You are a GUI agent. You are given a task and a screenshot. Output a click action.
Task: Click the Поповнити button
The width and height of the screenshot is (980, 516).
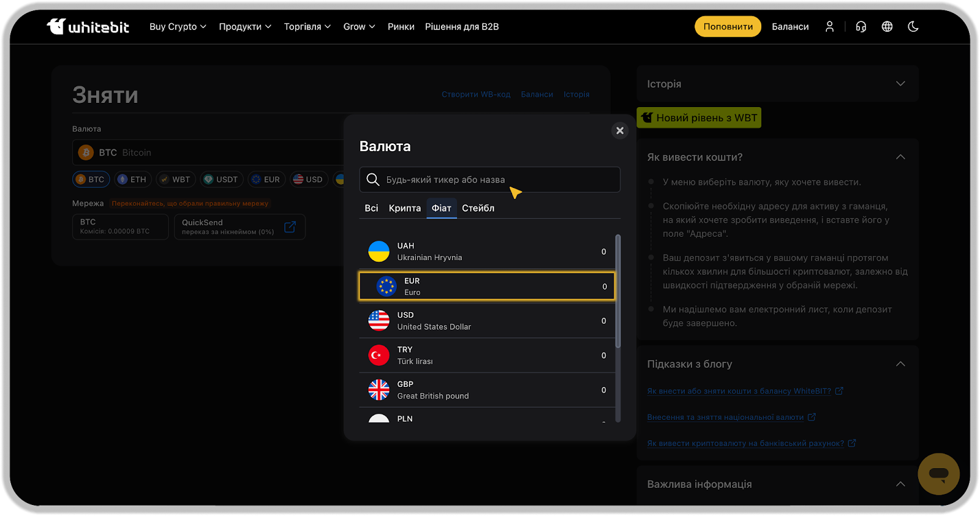pyautogui.click(x=728, y=27)
